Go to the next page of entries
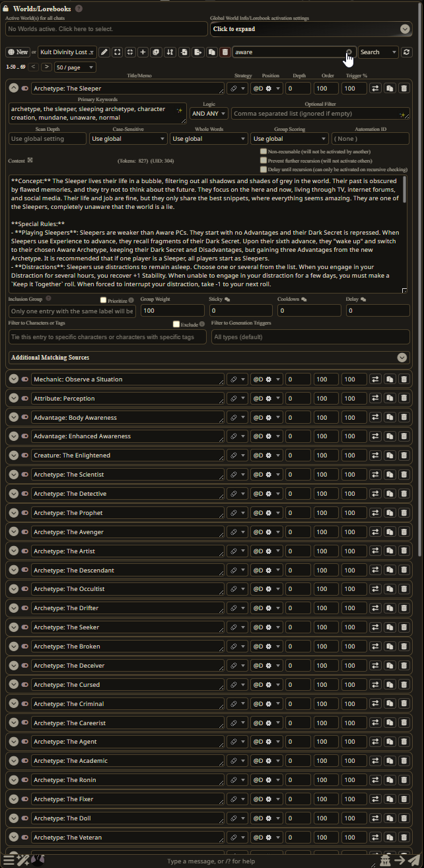 click(x=46, y=67)
